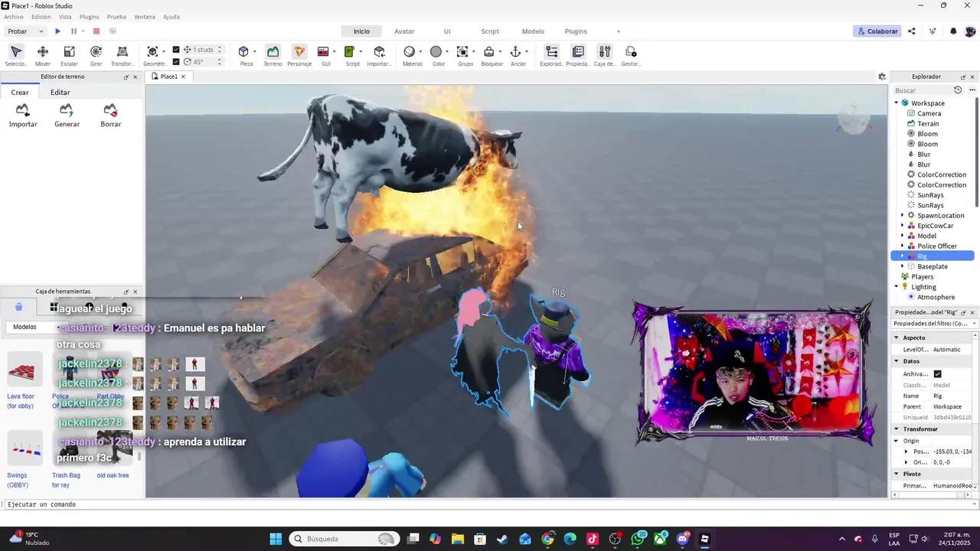Click the terrain Importar icon
This screenshot has width=980, height=551.
tap(22, 110)
